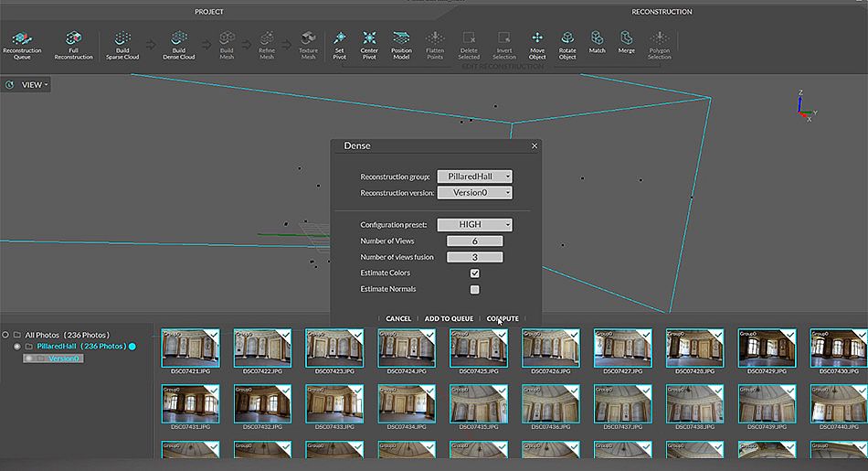Select the Rotate Object tool

pos(567,44)
